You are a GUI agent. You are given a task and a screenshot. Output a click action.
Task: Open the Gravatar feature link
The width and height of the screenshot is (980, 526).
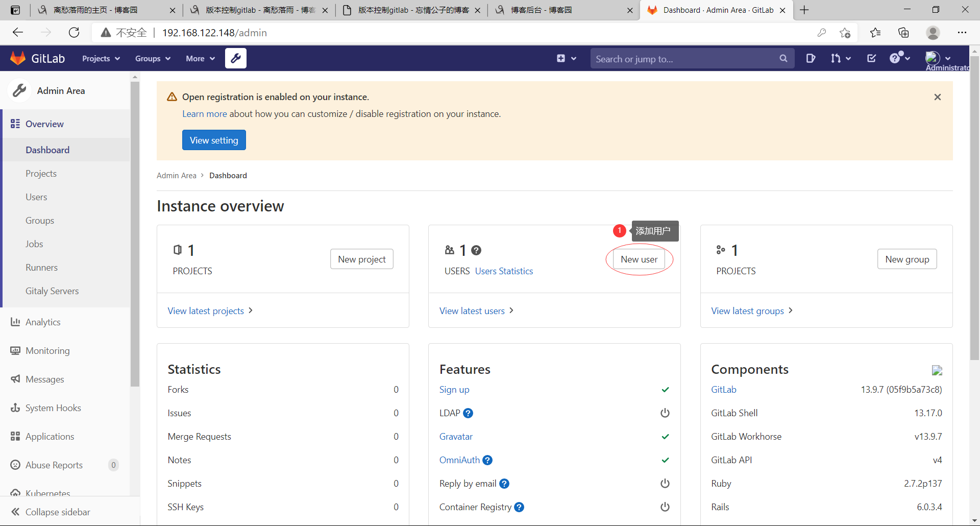(x=456, y=437)
